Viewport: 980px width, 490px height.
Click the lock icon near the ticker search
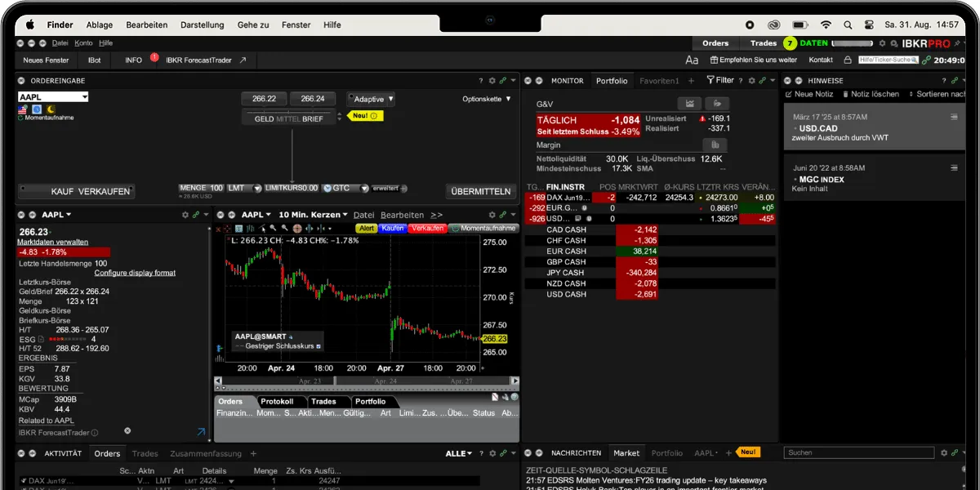pos(848,60)
